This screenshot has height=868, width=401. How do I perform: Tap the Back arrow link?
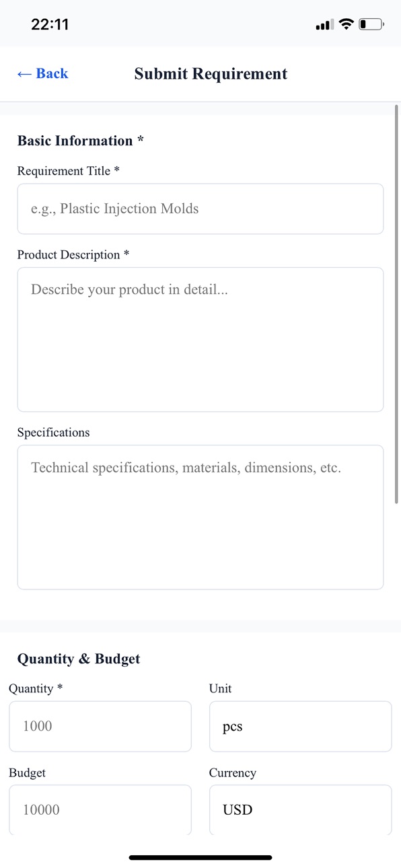42,74
